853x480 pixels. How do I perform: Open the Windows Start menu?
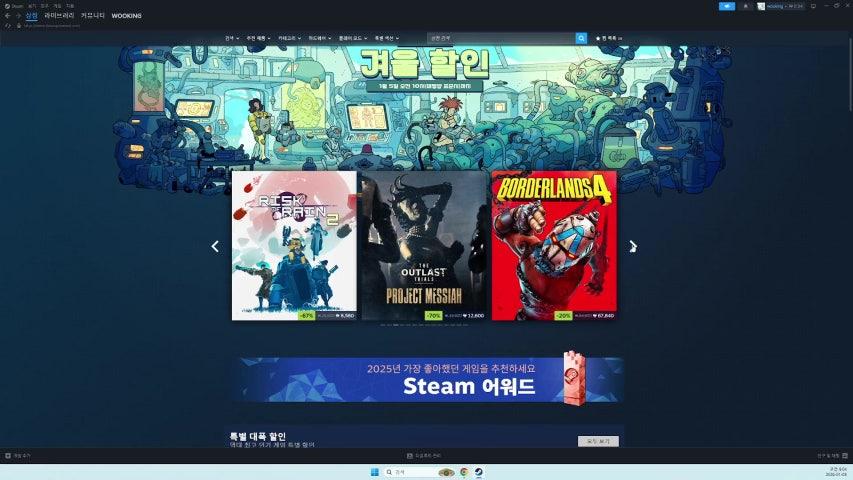click(375, 472)
